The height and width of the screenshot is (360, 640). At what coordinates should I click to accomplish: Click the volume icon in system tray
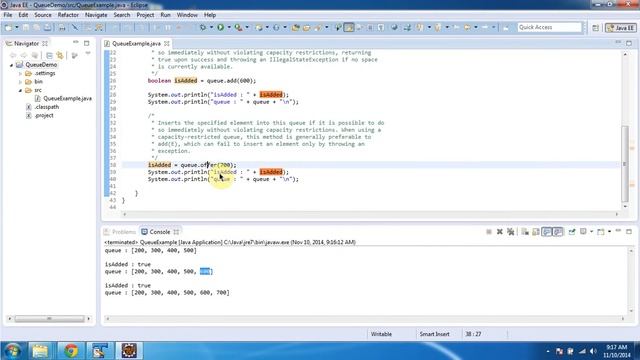coord(593,351)
